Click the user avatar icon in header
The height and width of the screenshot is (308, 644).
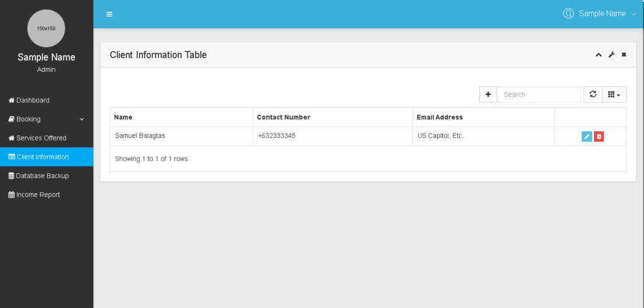point(569,14)
